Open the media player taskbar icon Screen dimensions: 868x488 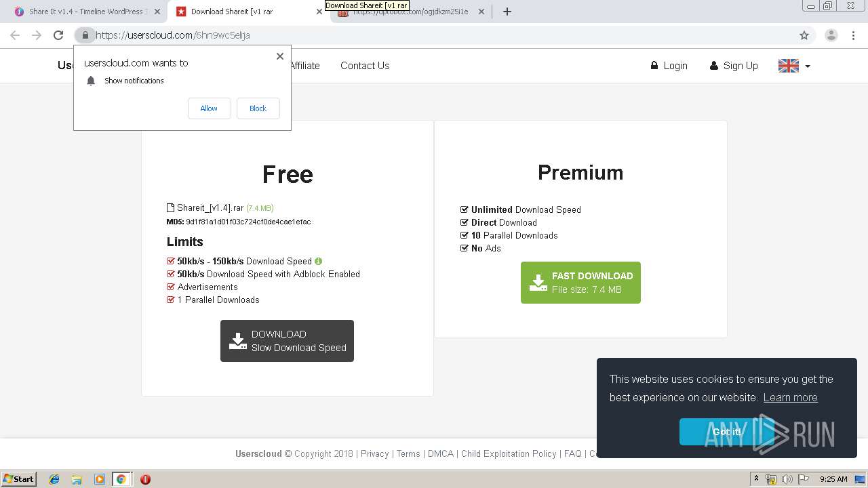(99, 479)
